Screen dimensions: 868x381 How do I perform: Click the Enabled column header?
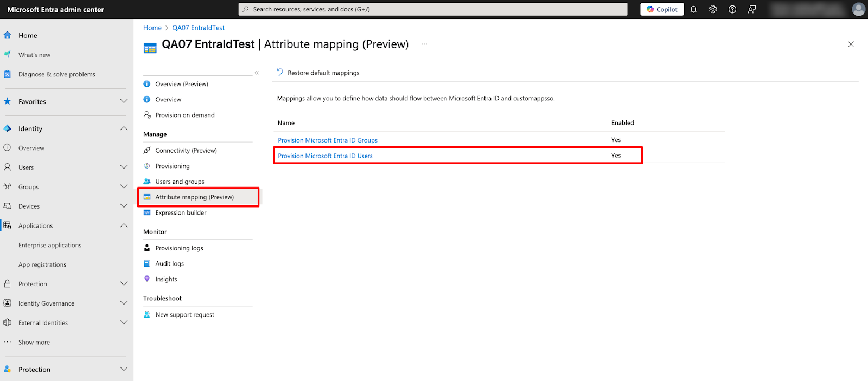[x=623, y=123]
